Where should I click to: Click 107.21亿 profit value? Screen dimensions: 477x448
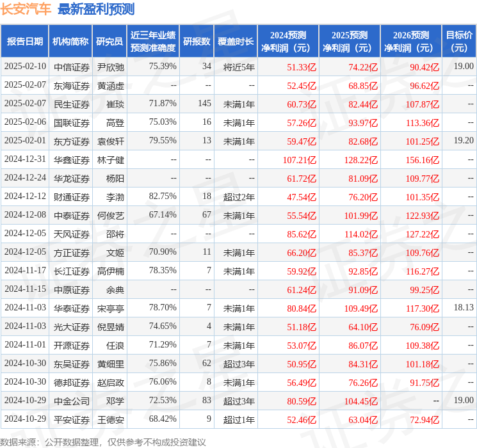point(300,160)
